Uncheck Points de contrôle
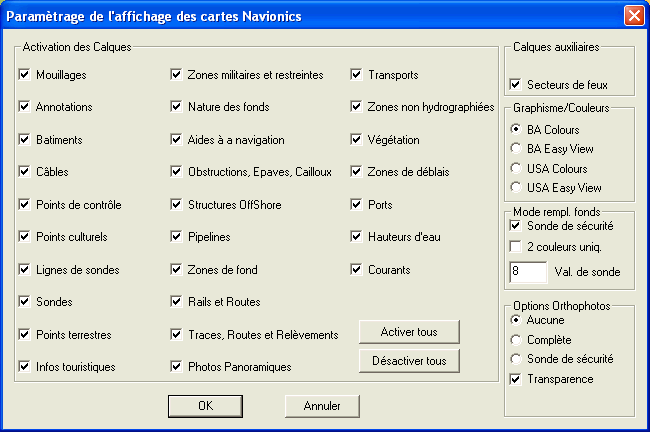650x432 pixels. 24,204
